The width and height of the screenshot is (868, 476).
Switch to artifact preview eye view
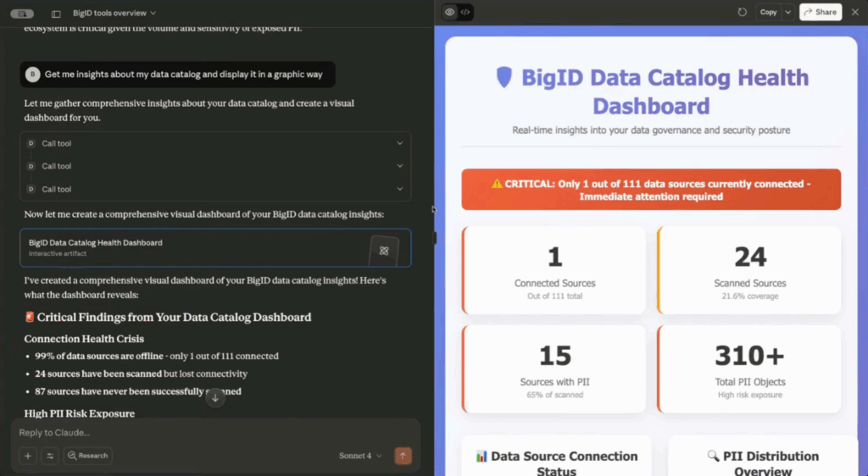[449, 12]
